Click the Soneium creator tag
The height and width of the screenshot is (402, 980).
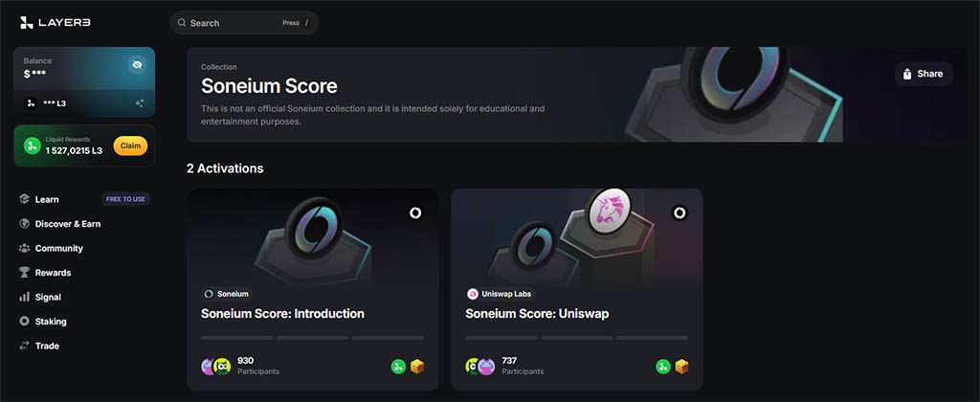[x=227, y=294]
